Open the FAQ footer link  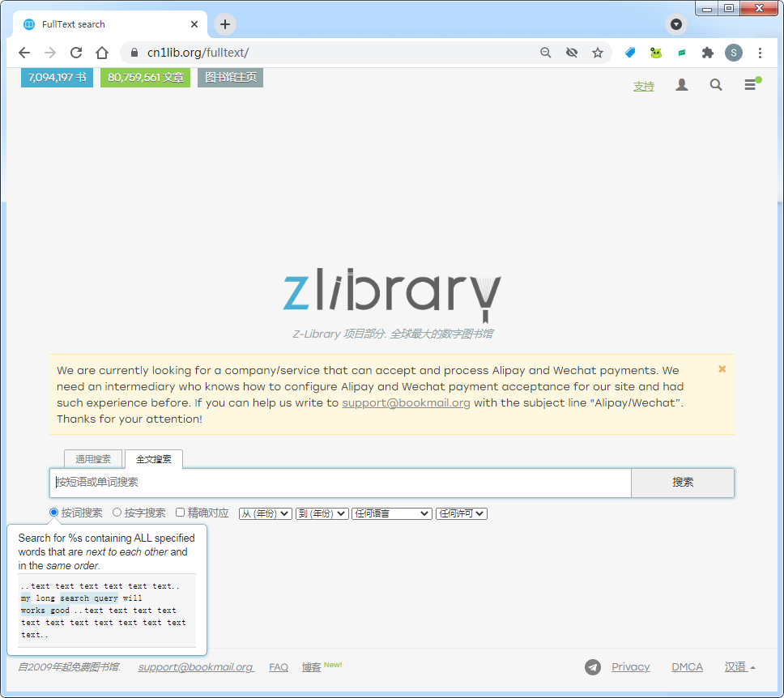[279, 667]
